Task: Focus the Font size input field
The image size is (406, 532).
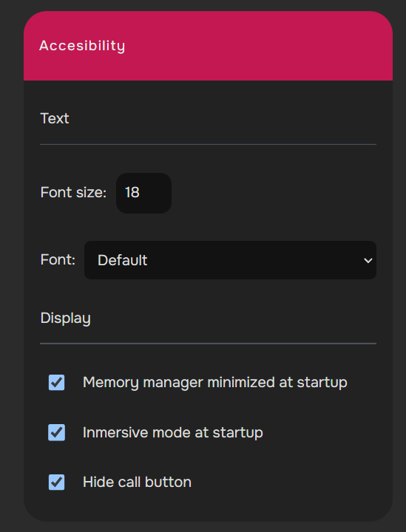Action: click(x=143, y=193)
